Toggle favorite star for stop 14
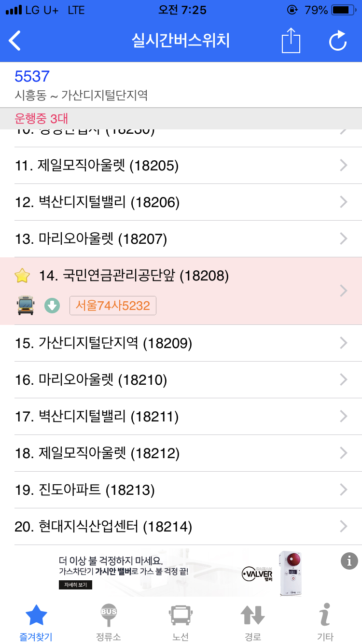Image resolution: width=362 pixels, height=644 pixels. pyautogui.click(x=22, y=276)
